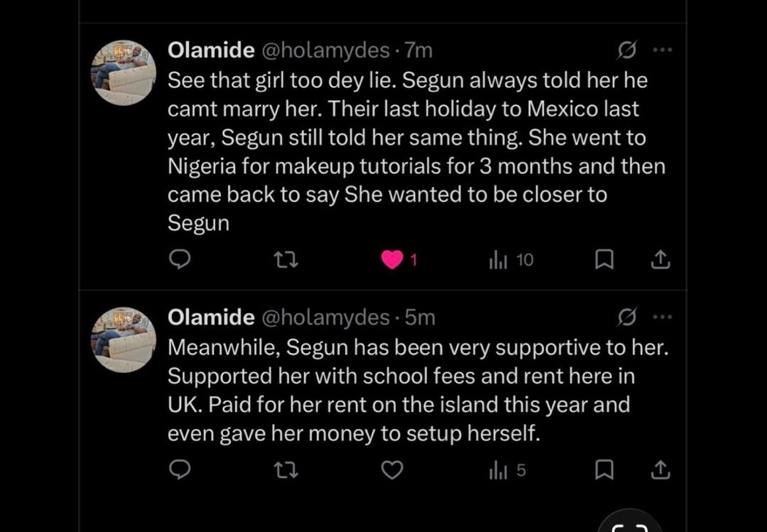Share the first tweet about Segun

[x=660, y=260]
